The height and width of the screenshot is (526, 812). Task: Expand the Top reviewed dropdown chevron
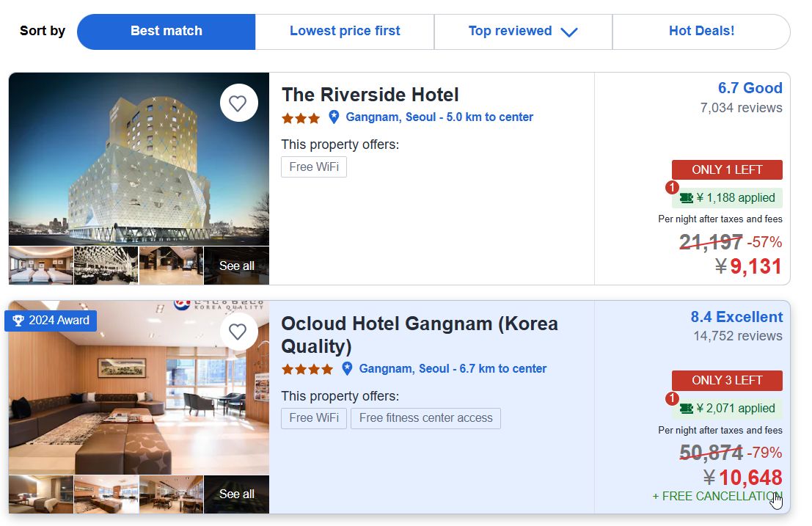[x=568, y=32]
